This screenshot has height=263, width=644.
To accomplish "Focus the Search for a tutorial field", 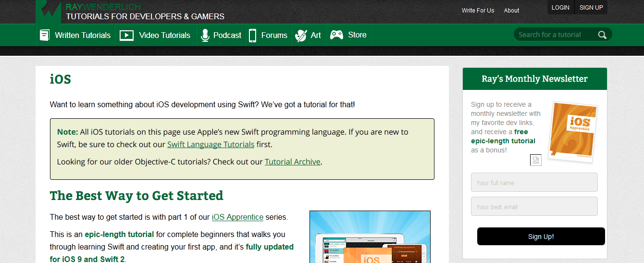I will click(556, 35).
